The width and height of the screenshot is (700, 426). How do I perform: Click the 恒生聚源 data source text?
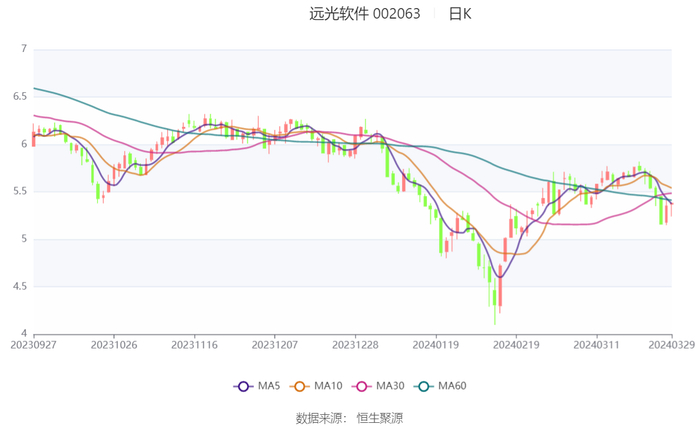380,417
